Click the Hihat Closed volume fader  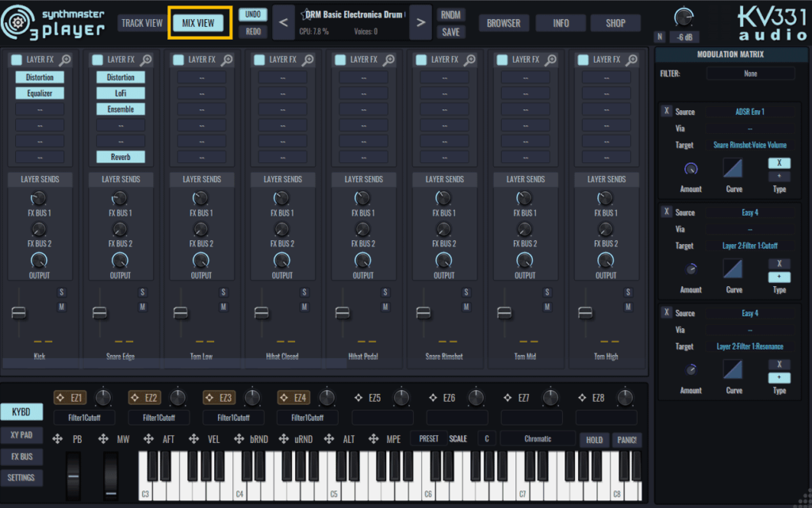(262, 313)
